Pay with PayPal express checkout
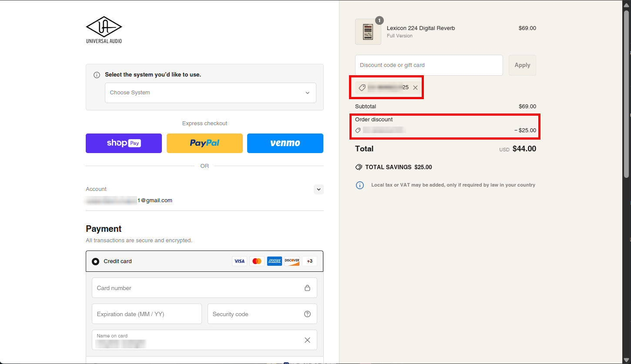 click(205, 143)
